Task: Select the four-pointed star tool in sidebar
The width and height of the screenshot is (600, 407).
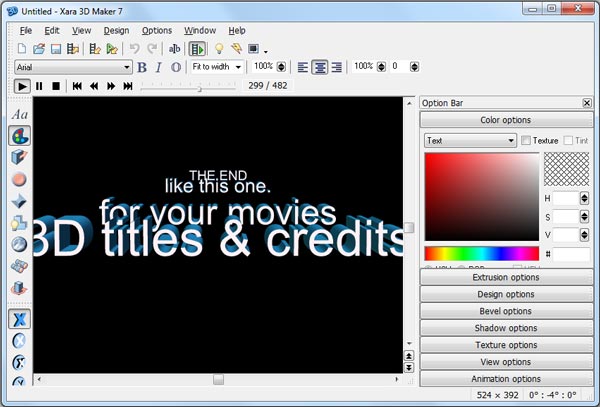Action: click(19, 201)
